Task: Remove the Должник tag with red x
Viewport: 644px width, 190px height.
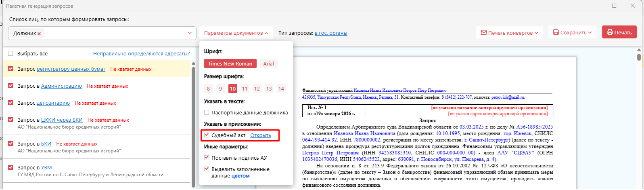Action: tap(39, 34)
